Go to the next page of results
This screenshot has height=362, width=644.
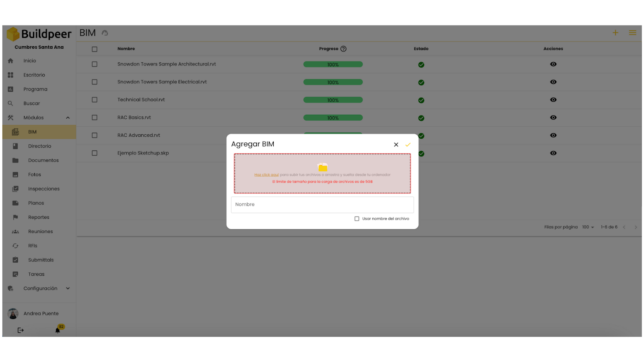click(x=636, y=227)
